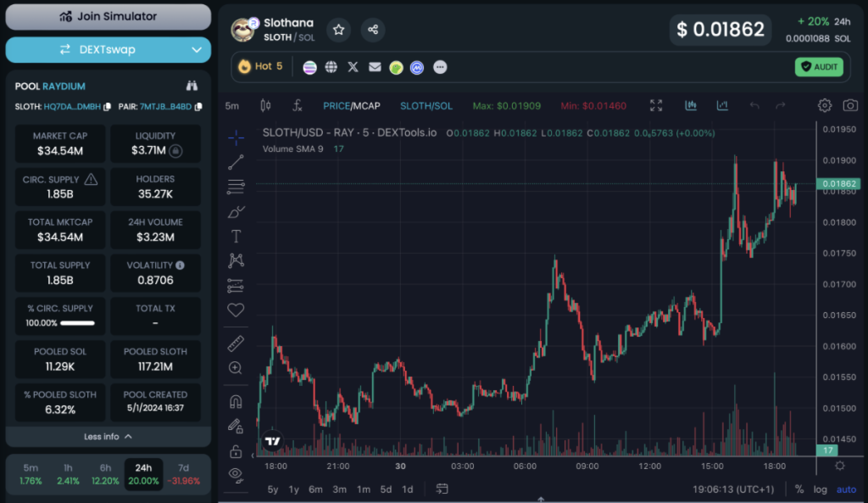Click the Hot 5 ranking badge

click(x=261, y=66)
